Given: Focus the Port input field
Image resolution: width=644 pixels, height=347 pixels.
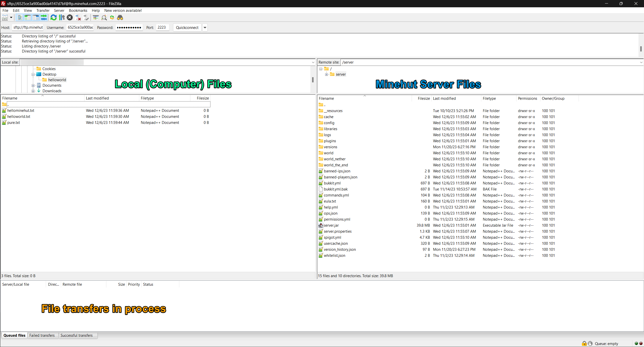Looking at the screenshot, I should (162, 27).
